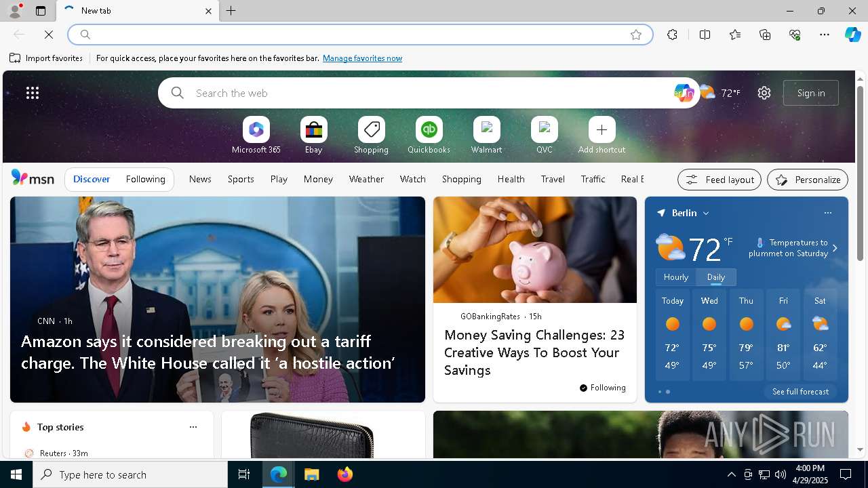Open File Explorer from taskbar
Viewport: 868px width, 488px height.
312,474
